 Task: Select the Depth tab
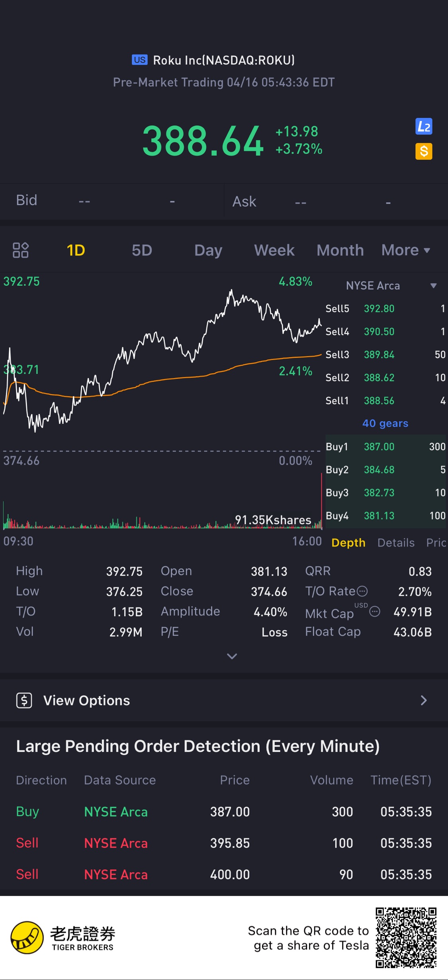348,543
